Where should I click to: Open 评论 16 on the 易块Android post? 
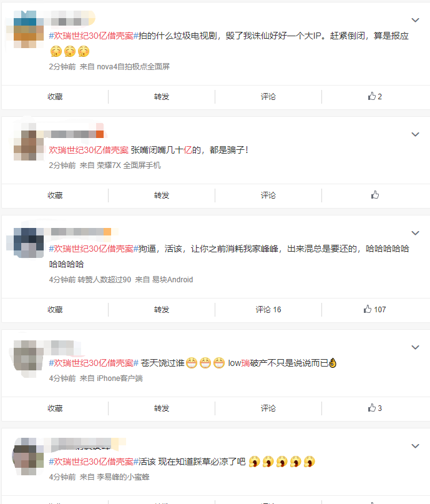(268, 310)
